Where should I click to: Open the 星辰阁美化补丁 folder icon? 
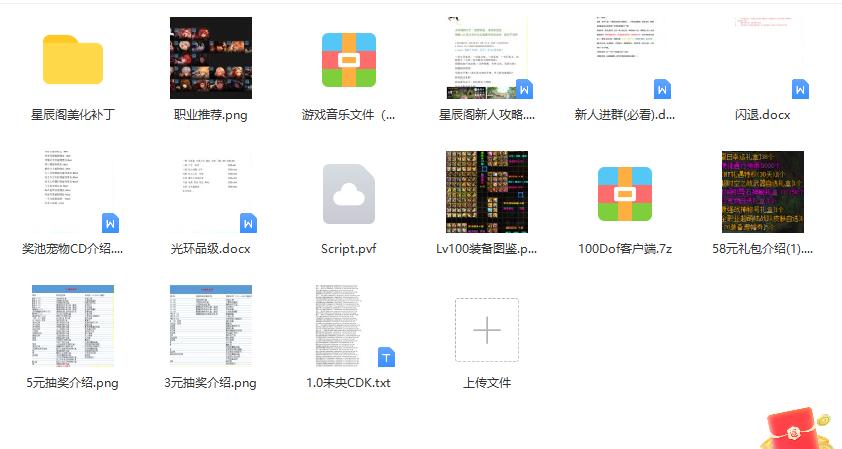click(73, 59)
